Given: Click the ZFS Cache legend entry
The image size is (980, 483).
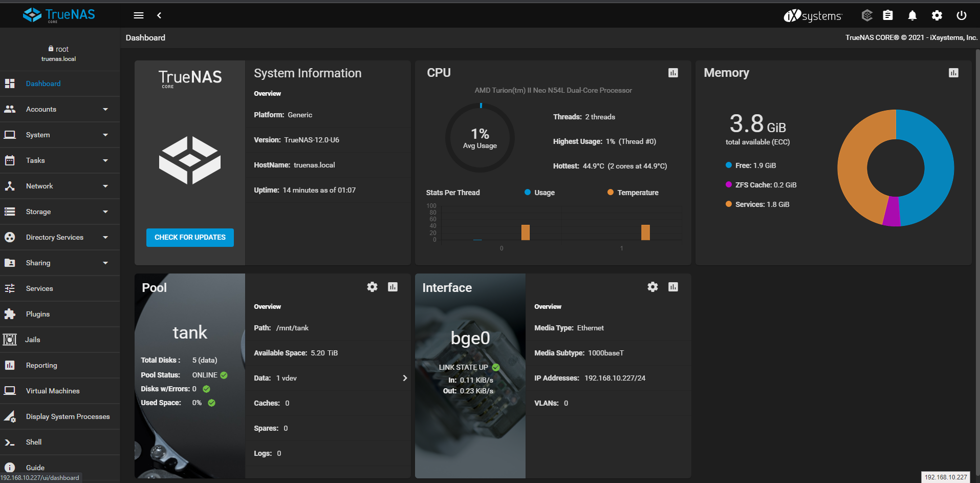Looking at the screenshot, I should coord(761,185).
